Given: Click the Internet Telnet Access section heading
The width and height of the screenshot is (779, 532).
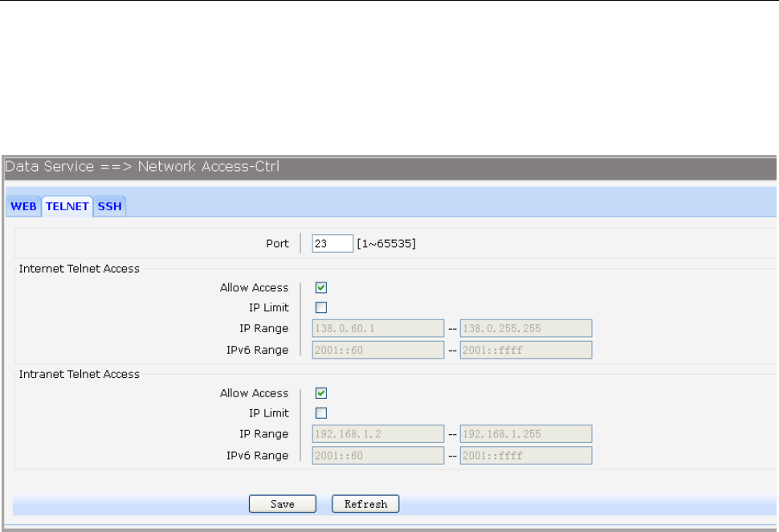Looking at the screenshot, I should tap(80, 269).
